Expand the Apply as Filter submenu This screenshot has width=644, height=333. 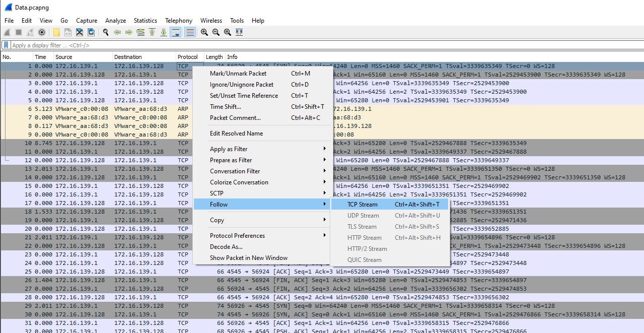tap(262, 149)
